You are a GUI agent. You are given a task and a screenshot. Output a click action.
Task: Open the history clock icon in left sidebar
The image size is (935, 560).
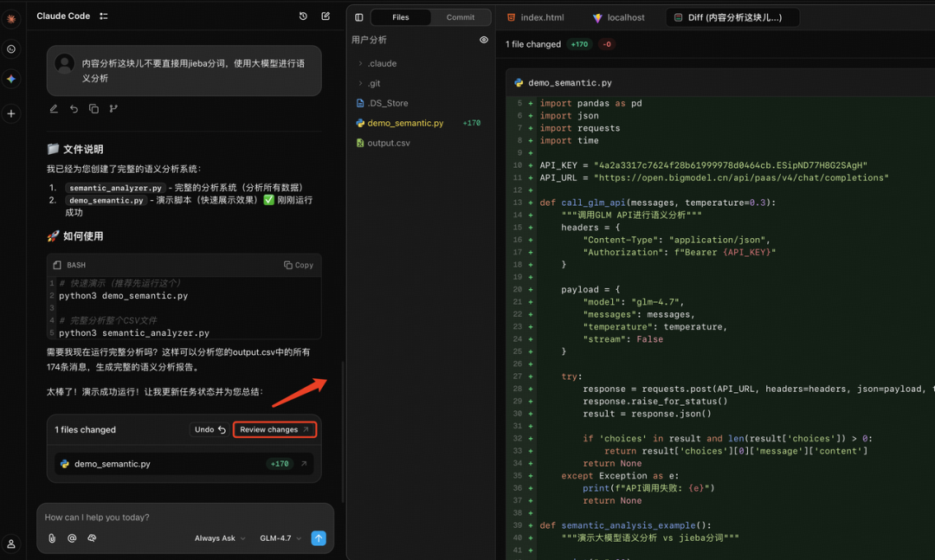tap(11, 49)
